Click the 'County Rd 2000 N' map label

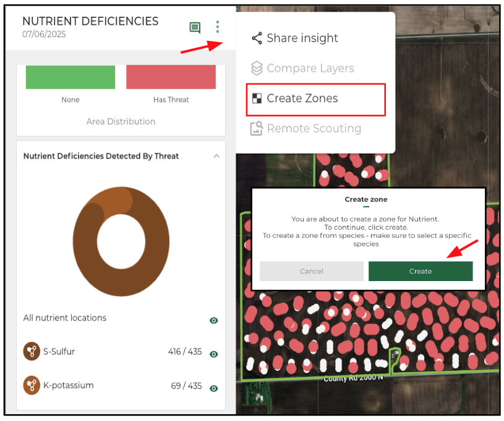(x=353, y=378)
